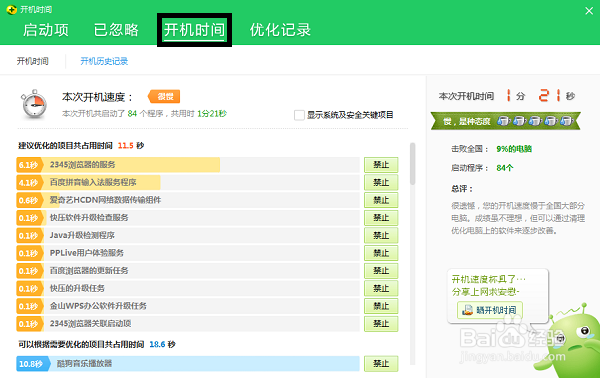Disable 快压的升级任务 with 禁止
This screenshot has width=600, height=378.
(381, 288)
